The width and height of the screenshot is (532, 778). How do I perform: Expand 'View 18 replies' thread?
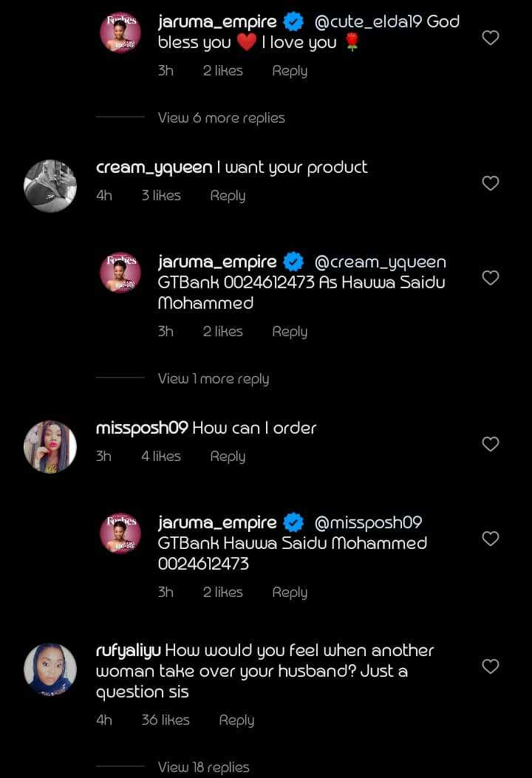pos(203,767)
